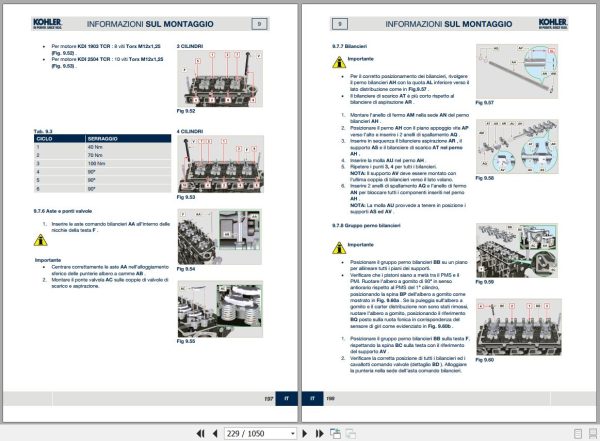Click the Fig 9.60 head tightening image
This screenshot has height=441, width=600.
pyautogui.click(x=519, y=327)
